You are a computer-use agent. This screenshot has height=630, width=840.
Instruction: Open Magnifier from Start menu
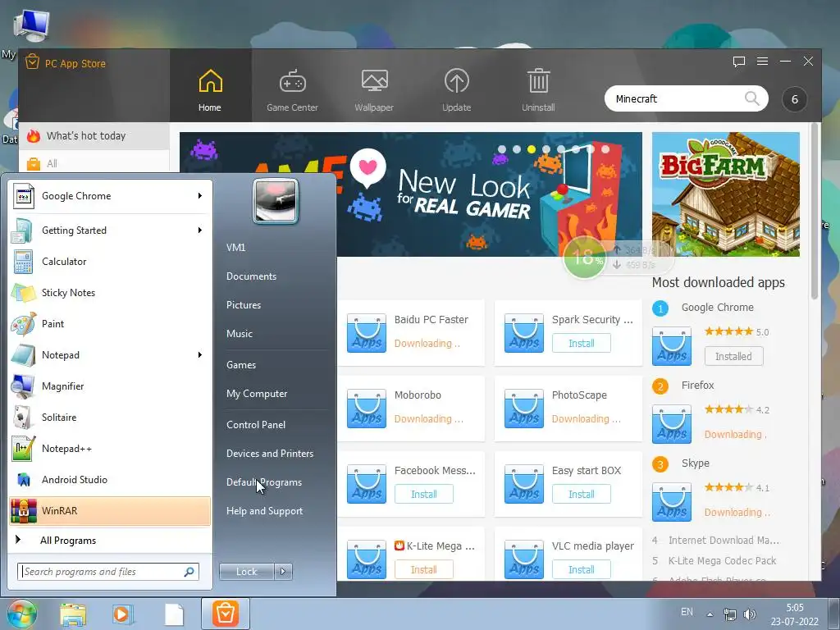click(x=110, y=386)
